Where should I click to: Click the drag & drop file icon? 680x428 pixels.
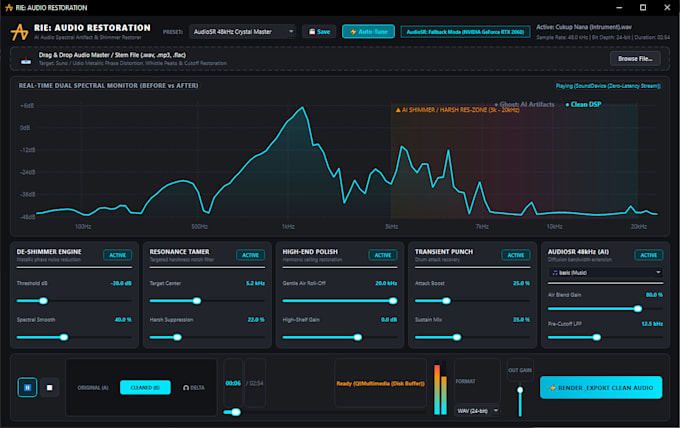(x=26, y=60)
